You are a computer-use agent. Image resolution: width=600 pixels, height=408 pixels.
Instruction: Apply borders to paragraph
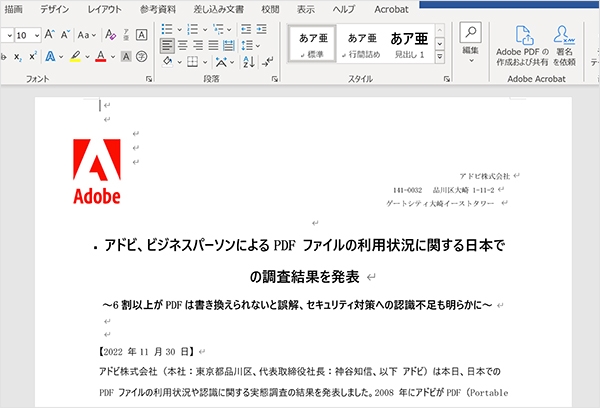192,62
